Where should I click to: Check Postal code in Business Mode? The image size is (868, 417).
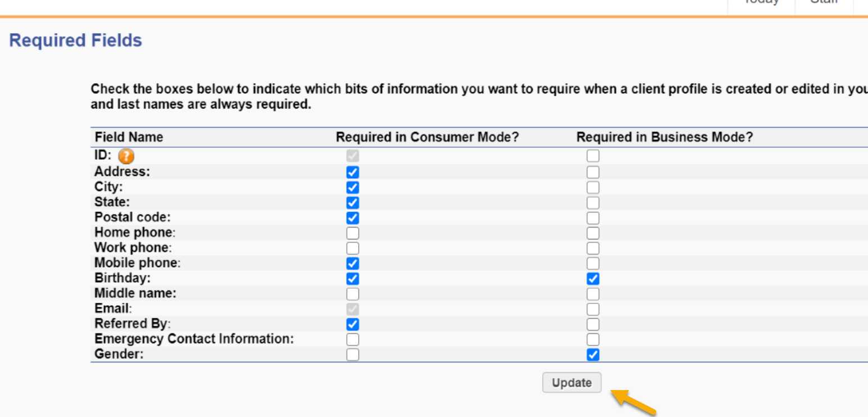coord(593,217)
